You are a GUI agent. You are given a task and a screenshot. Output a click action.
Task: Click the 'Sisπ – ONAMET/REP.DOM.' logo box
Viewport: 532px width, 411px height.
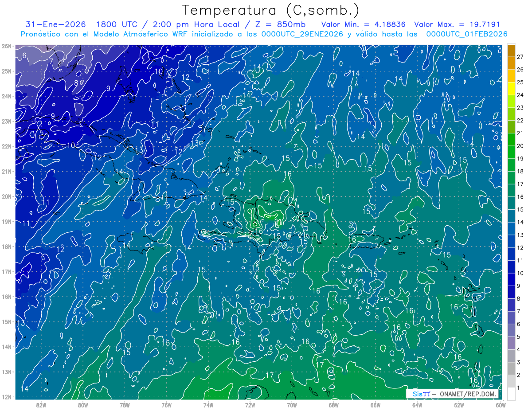453,394
